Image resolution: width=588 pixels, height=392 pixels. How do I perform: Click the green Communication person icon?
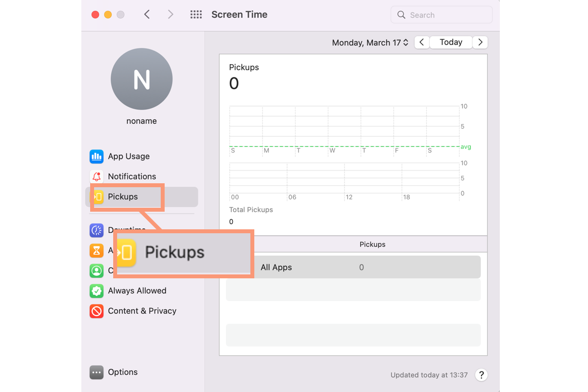pyautogui.click(x=97, y=270)
